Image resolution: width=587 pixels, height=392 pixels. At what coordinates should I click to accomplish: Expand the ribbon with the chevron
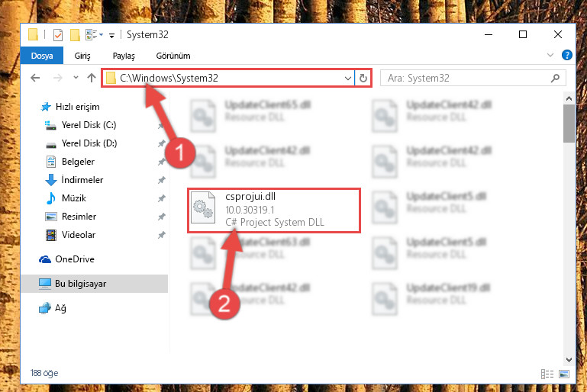click(x=550, y=56)
